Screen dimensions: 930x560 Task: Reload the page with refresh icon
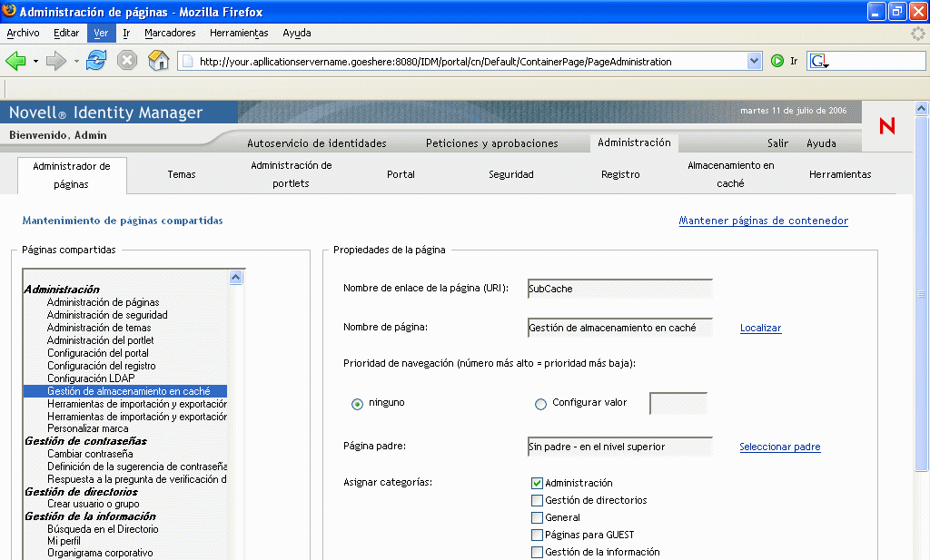[96, 61]
